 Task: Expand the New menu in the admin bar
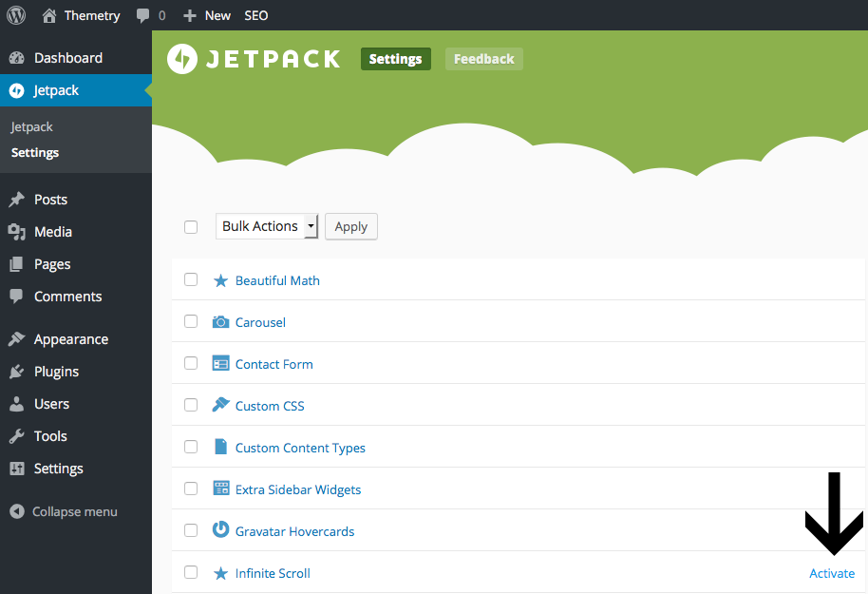click(x=205, y=15)
